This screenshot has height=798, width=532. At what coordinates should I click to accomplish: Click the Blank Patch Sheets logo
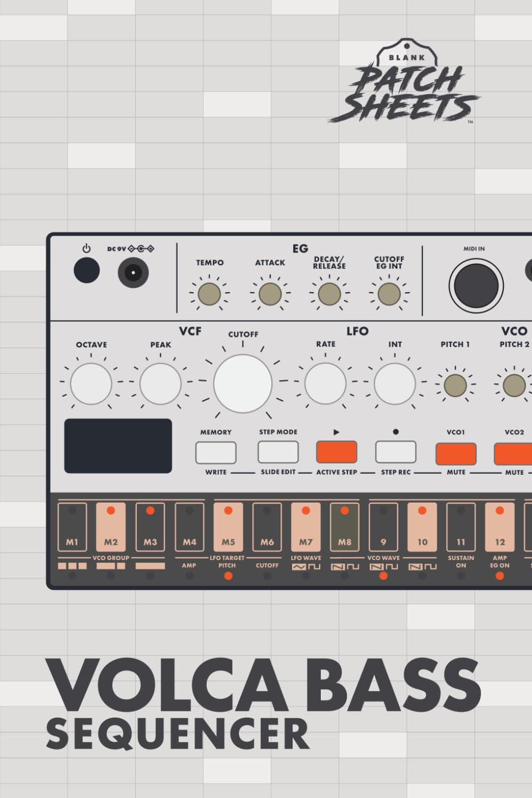point(404,81)
